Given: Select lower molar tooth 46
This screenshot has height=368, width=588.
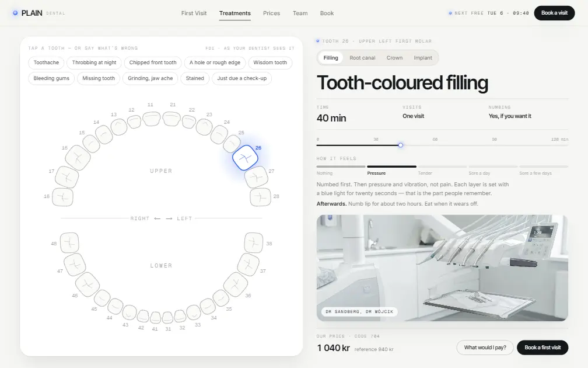Looking at the screenshot, I should pos(87,284).
